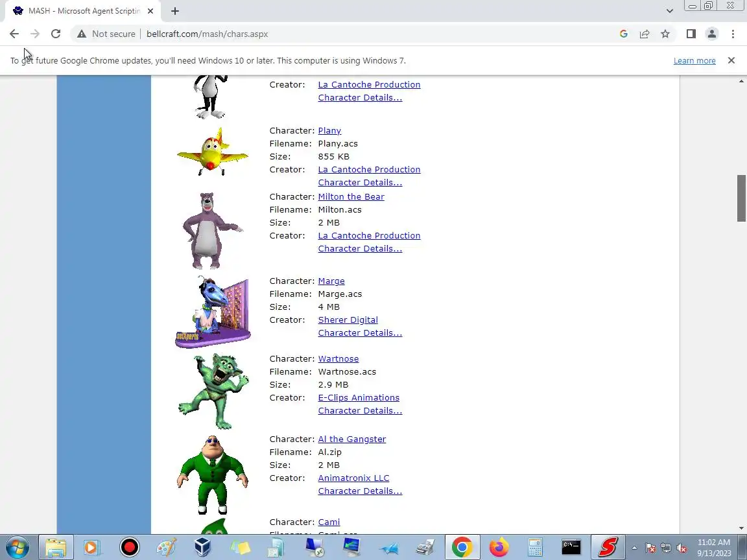Click the page vertical scrollbar thumb
Screen dimensions: 747x560
coord(741,198)
